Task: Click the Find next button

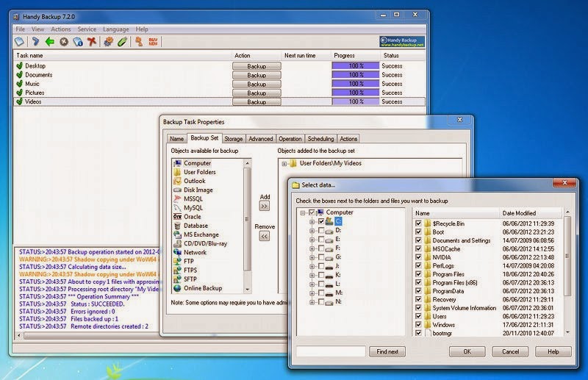Action: 387,351
